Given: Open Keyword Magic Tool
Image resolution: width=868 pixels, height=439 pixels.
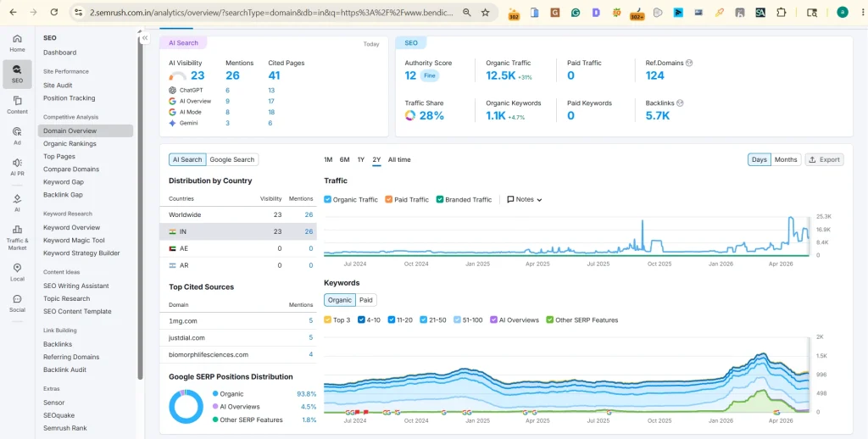Looking at the screenshot, I should click(74, 240).
